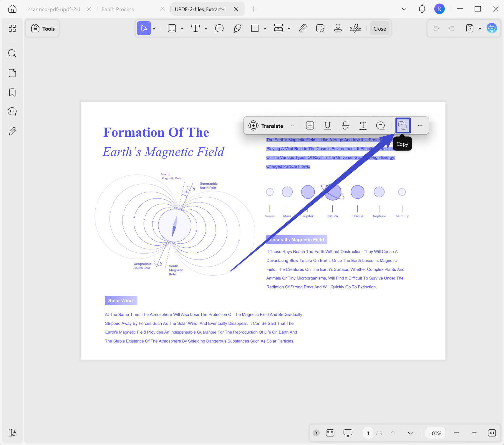Expand the Translate dropdown arrow
Image resolution: width=504 pixels, height=445 pixels.
[292, 125]
